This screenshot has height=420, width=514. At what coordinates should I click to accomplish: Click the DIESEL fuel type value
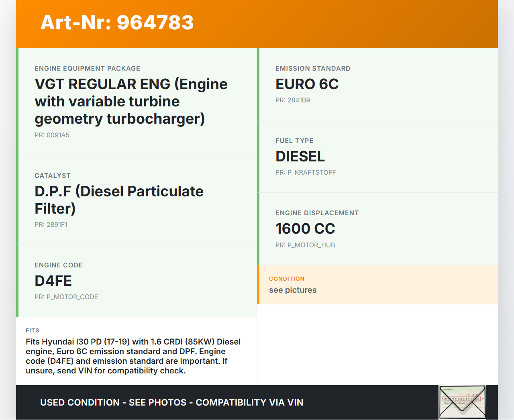[x=300, y=157]
